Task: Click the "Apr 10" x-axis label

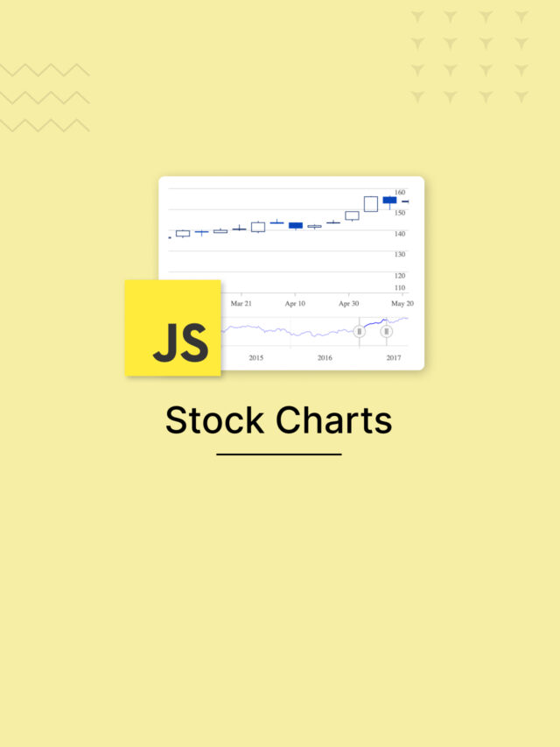Action: click(x=295, y=303)
